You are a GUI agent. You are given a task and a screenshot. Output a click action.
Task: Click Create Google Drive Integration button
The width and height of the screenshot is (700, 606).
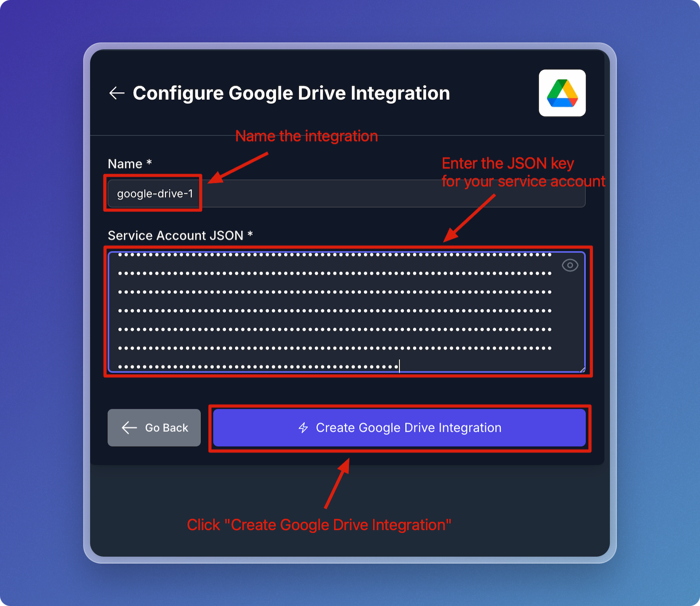(399, 428)
